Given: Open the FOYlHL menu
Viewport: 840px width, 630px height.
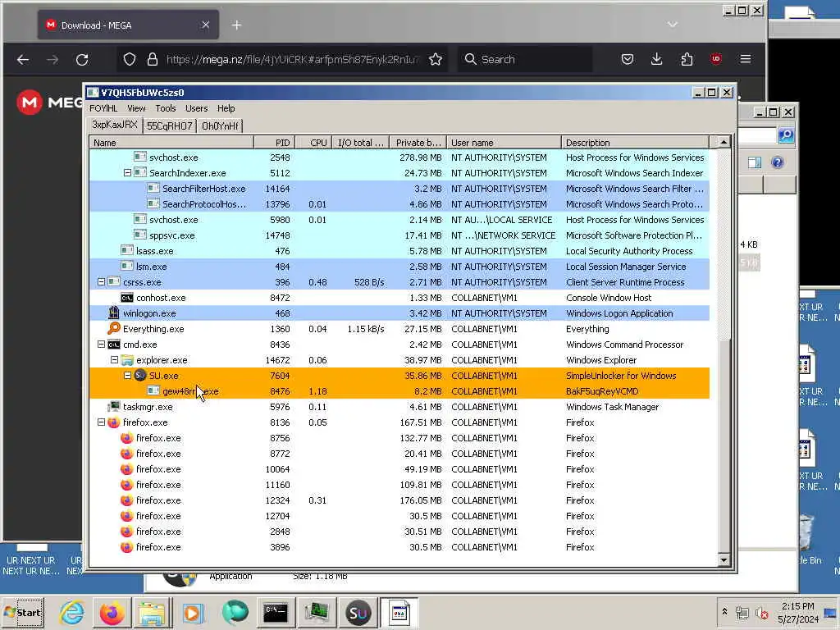Looking at the screenshot, I should click(x=103, y=108).
